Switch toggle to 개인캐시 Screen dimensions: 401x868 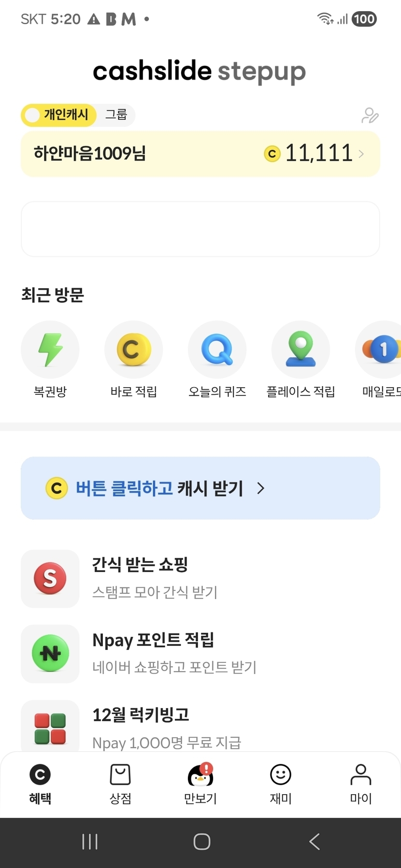(59, 115)
